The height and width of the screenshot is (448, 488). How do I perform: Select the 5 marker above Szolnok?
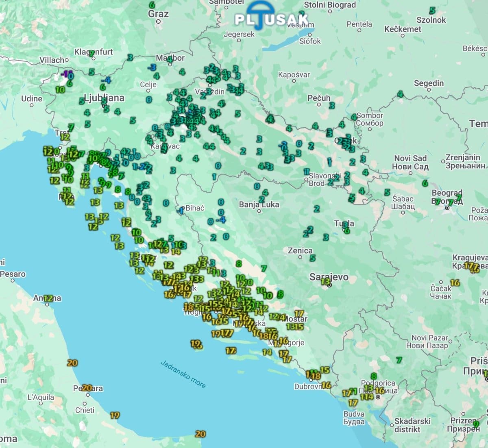432,11
